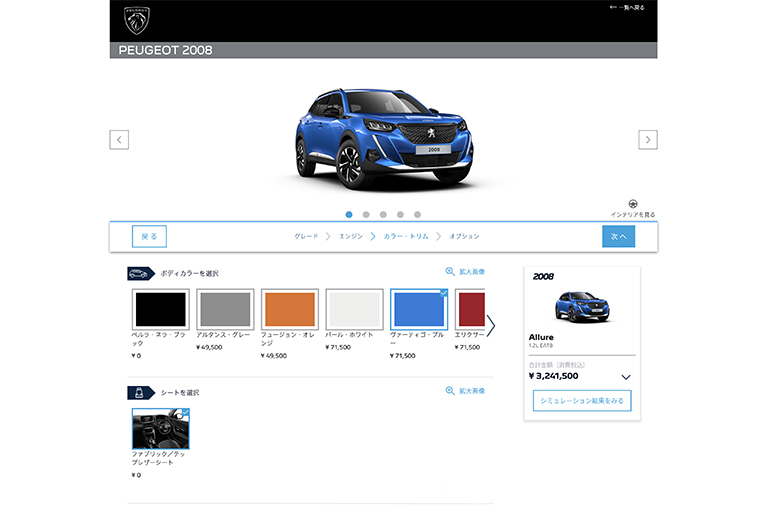The width and height of the screenshot is (768, 513).
Task: Show more body colours with right chevron
Action: point(491,325)
